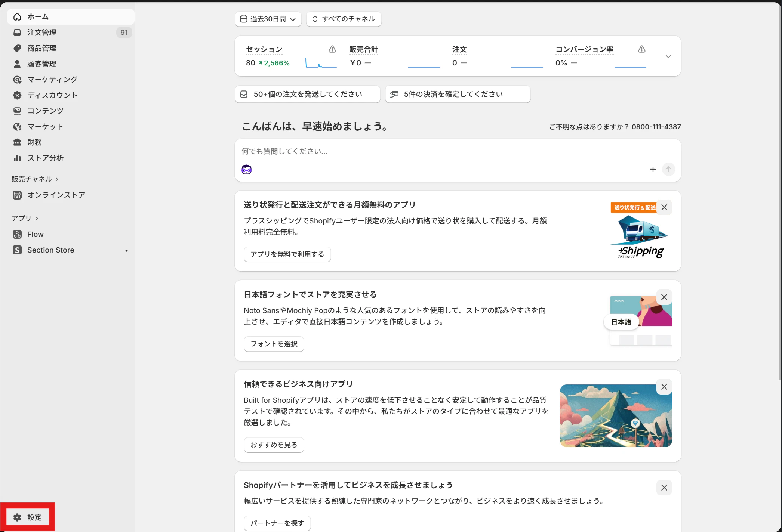Click the セッション metric label
The height and width of the screenshot is (532, 782).
(x=264, y=49)
